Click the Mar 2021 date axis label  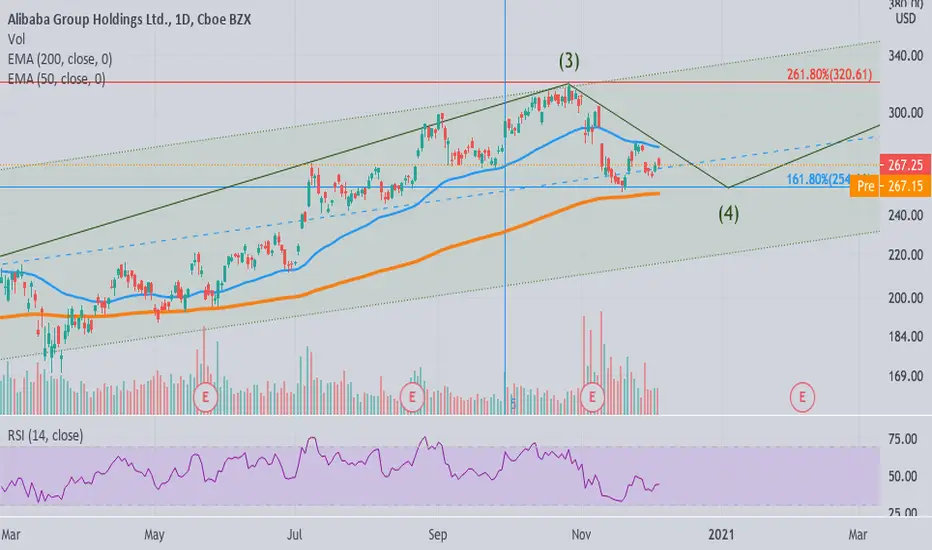pyautogui.click(x=858, y=535)
